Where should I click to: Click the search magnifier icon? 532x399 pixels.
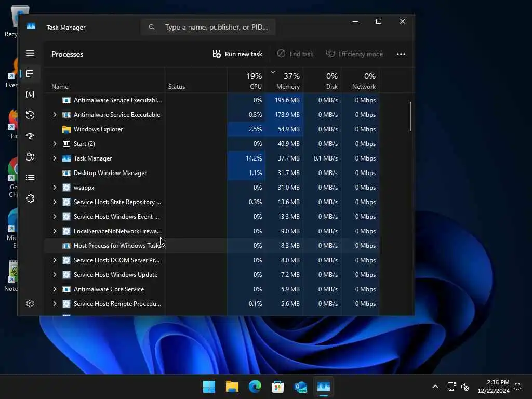tap(152, 27)
